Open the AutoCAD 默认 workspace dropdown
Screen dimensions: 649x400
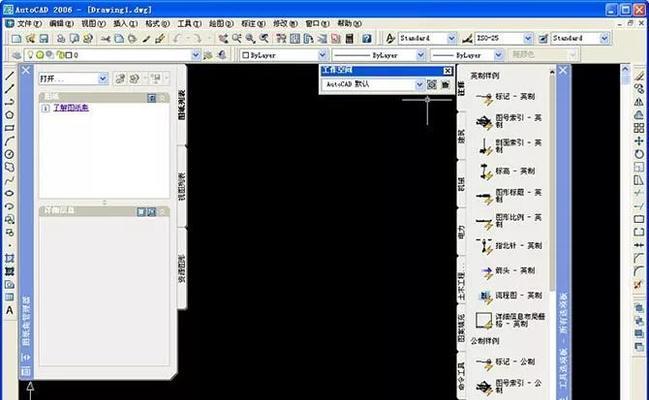coord(419,84)
